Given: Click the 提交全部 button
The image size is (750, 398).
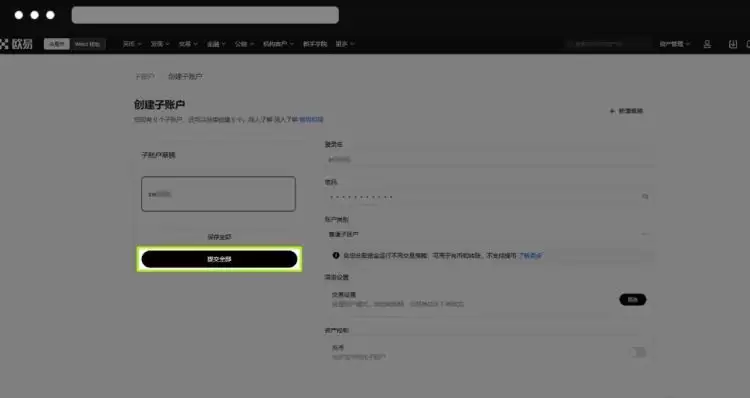Looking at the screenshot, I should (220, 259).
